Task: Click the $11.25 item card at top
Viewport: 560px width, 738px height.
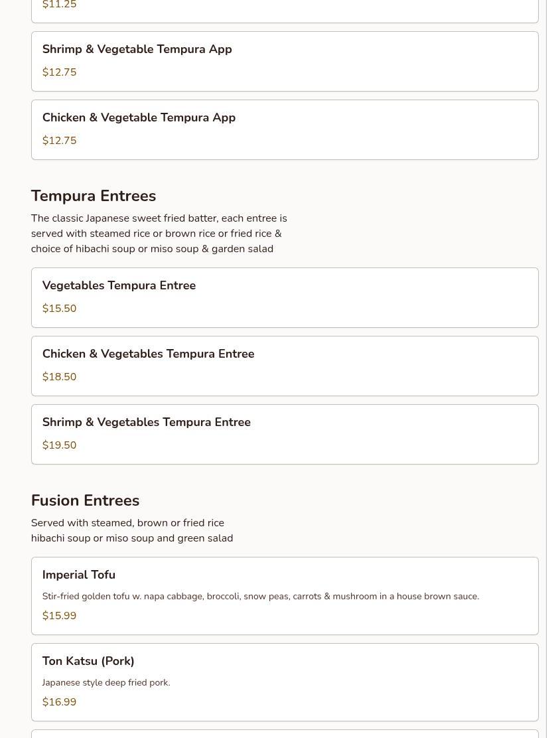Action: tap(285, 11)
